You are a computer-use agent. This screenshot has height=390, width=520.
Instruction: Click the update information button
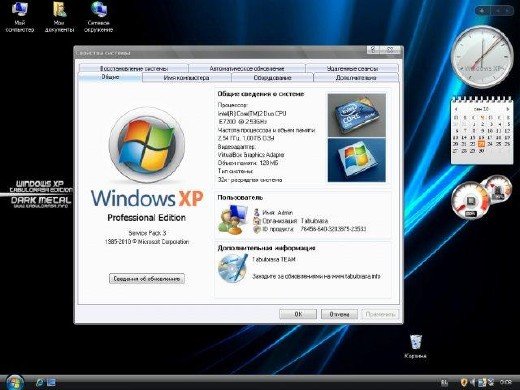tap(147, 279)
